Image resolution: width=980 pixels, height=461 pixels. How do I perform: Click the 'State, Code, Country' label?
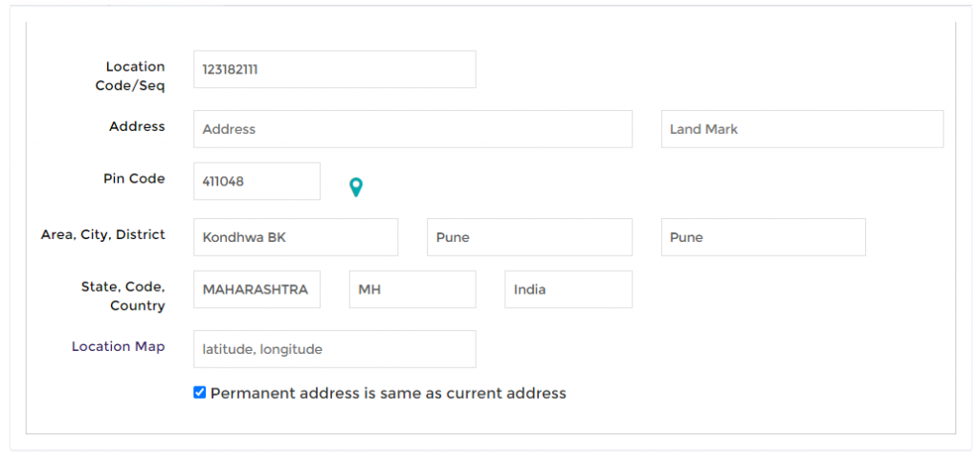pos(123,296)
